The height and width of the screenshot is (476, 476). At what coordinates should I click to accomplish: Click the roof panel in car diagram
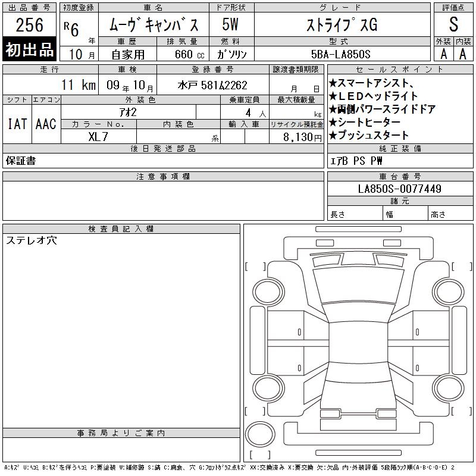point(358,343)
